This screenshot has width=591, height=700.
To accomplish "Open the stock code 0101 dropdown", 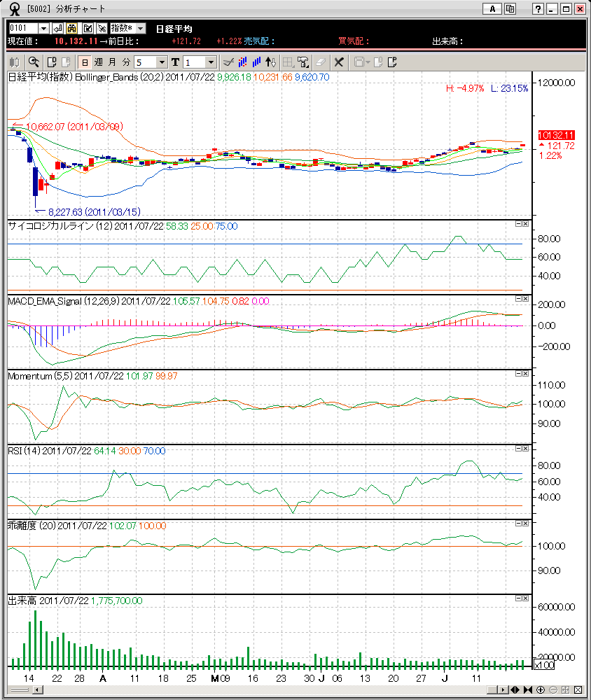I will (44, 28).
